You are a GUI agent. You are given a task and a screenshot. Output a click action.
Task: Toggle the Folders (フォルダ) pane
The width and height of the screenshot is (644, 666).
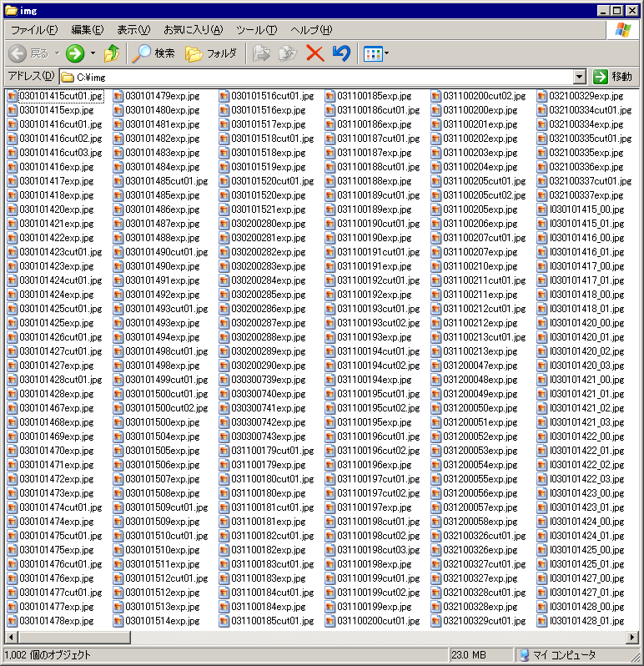[x=211, y=53]
